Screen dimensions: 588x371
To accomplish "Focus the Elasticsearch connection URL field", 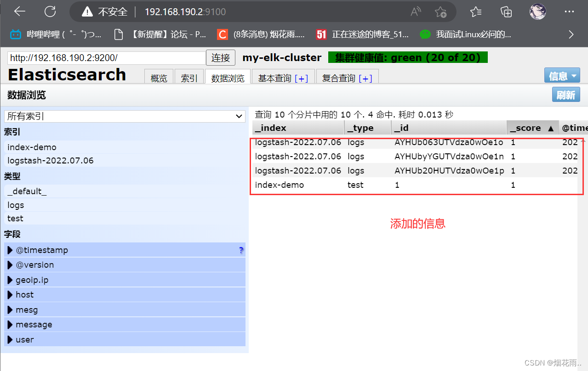I will pos(107,58).
